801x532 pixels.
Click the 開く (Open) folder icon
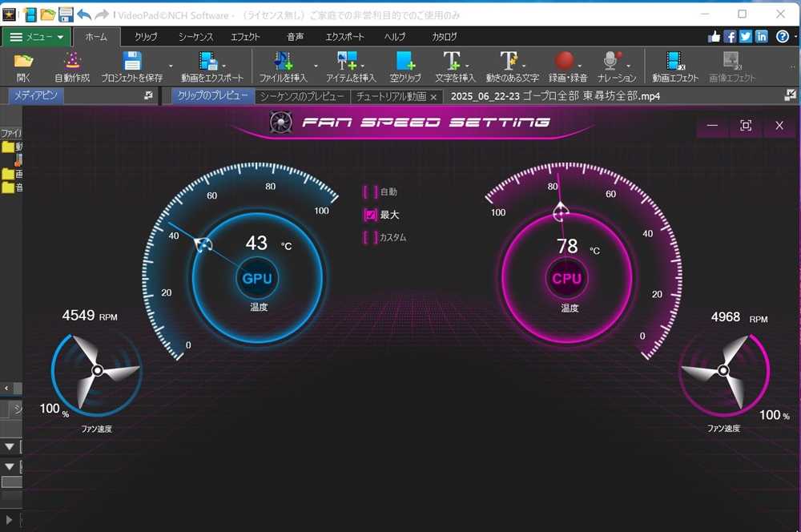[x=23, y=62]
